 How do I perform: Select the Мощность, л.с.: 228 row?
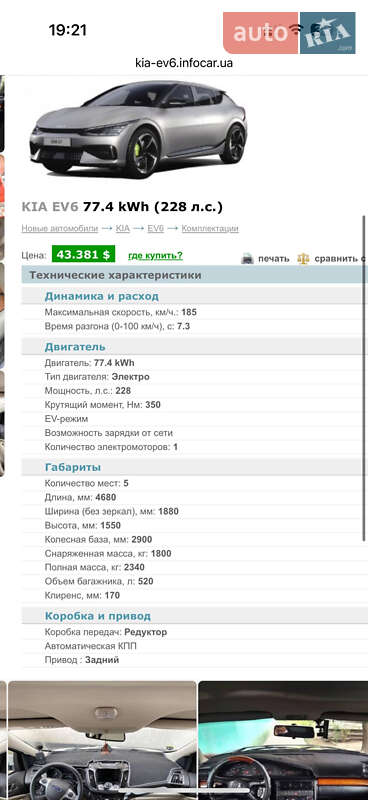(194, 391)
